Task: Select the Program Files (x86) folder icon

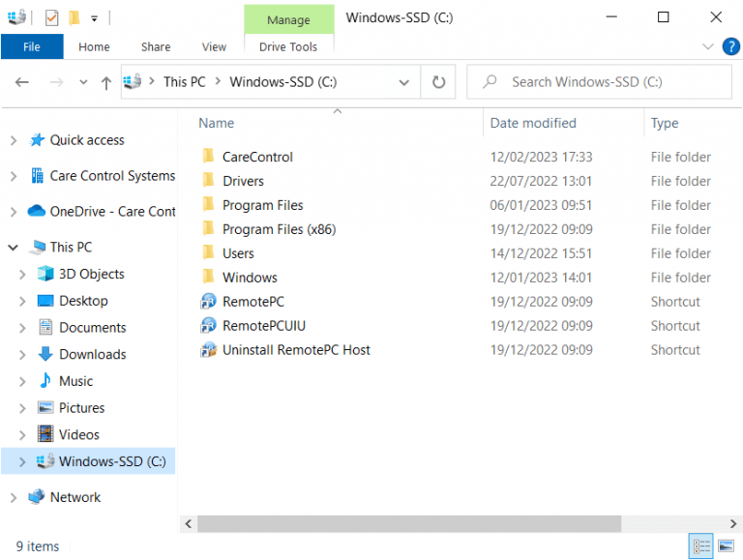Action: [x=208, y=228]
